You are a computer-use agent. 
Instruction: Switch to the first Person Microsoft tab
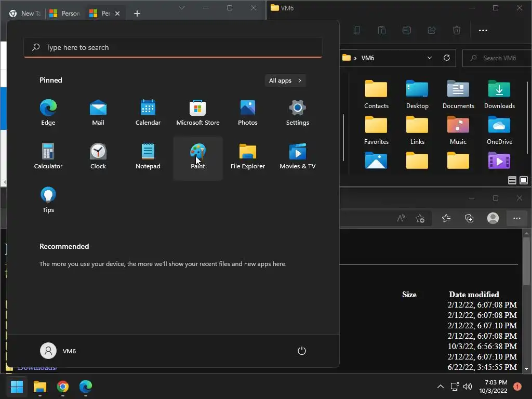point(65,13)
